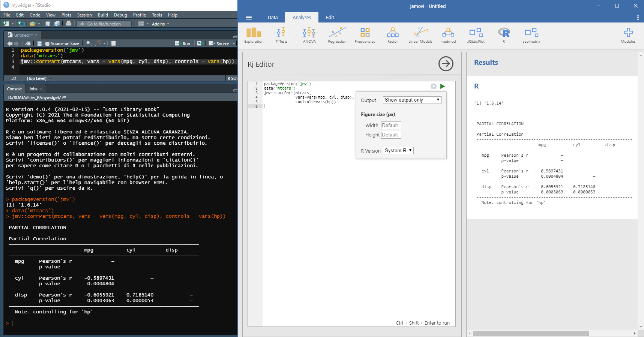Open the JJStatsPlot module icon
644x337 pixels.
pos(476,36)
